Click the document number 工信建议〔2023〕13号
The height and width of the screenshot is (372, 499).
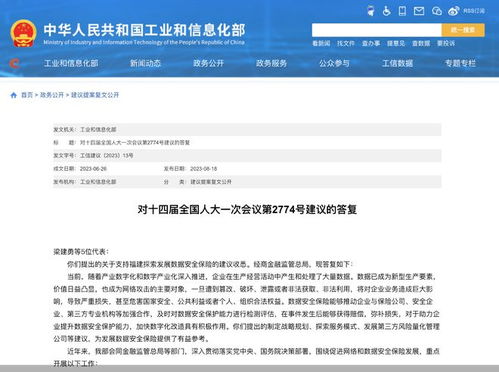(107, 155)
